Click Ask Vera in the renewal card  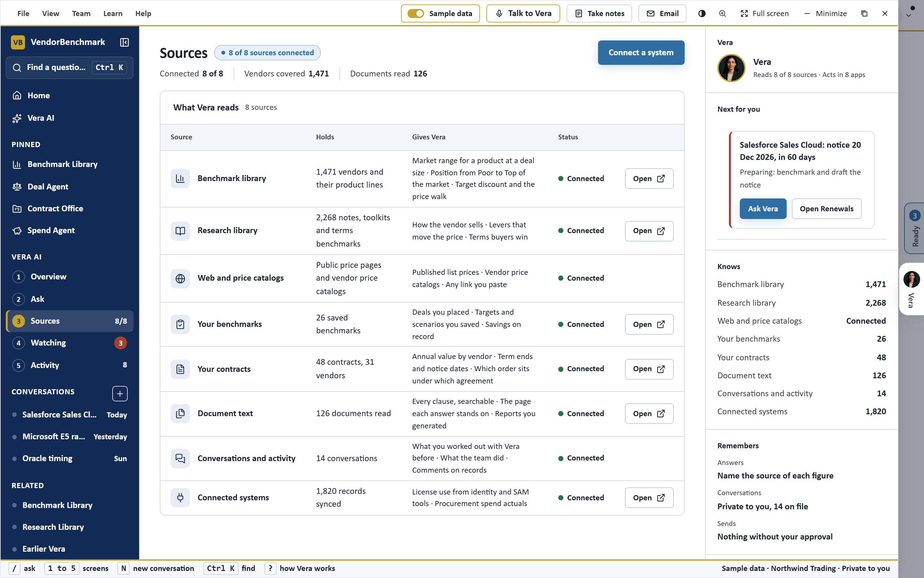763,209
